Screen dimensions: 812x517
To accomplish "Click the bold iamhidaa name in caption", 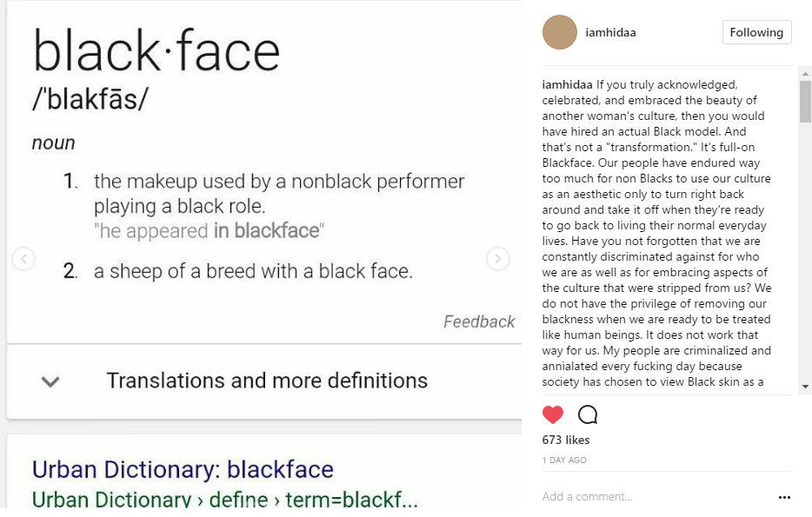I will point(567,84).
